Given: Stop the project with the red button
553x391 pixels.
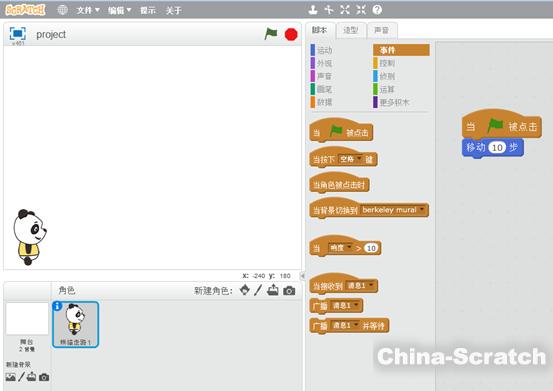Looking at the screenshot, I should (291, 35).
